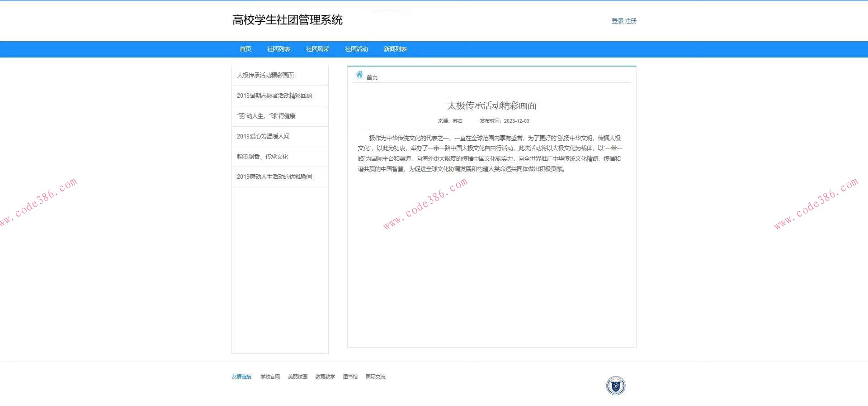Open the 学校官网 footer link
The image size is (868, 406).
tap(270, 377)
